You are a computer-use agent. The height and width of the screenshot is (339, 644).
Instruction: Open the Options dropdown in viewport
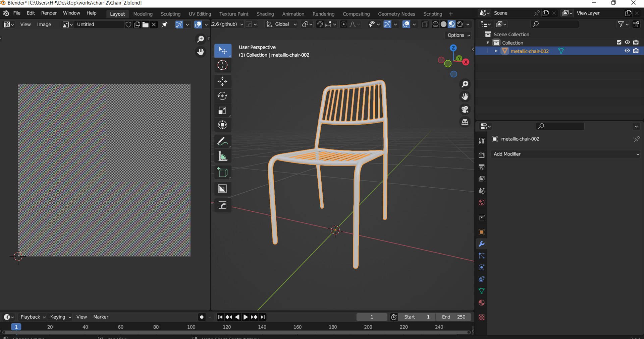coord(459,35)
